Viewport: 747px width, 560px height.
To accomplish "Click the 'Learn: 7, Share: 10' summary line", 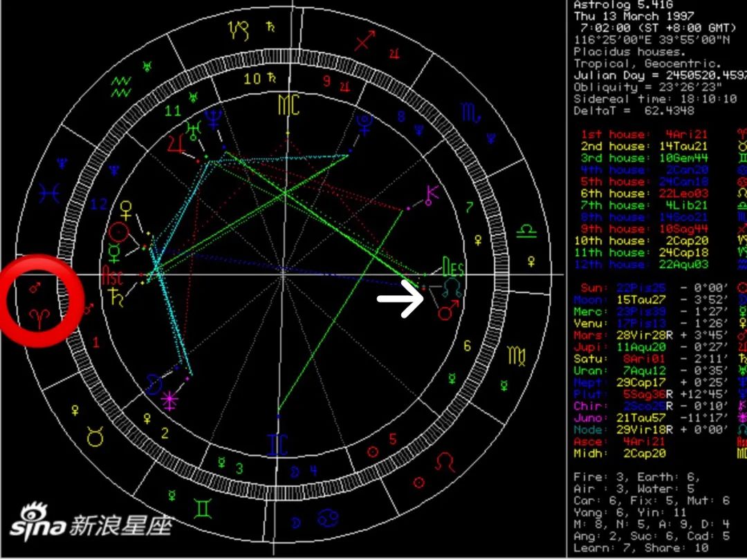I will pyautogui.click(x=640, y=548).
